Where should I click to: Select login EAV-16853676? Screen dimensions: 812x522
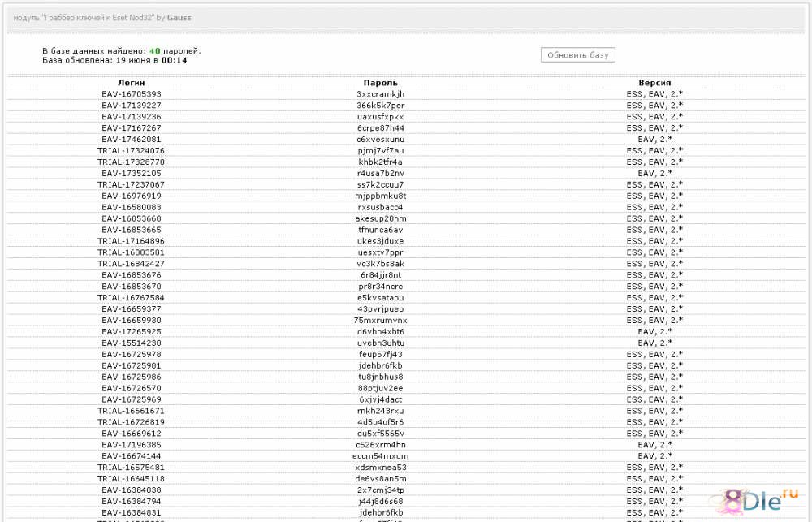(132, 275)
